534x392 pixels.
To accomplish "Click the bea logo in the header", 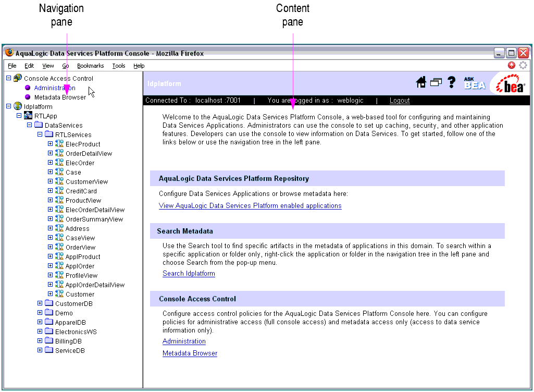I will click(510, 83).
